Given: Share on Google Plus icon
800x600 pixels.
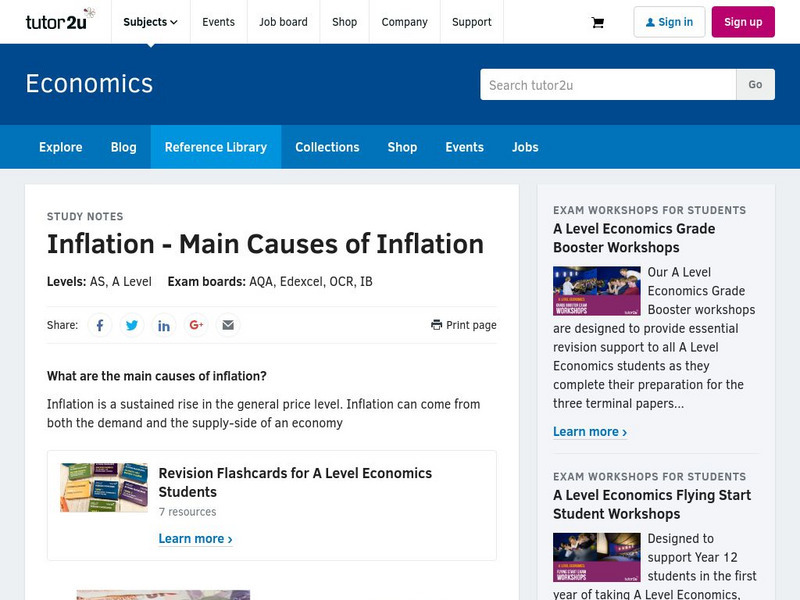Looking at the screenshot, I should point(196,325).
